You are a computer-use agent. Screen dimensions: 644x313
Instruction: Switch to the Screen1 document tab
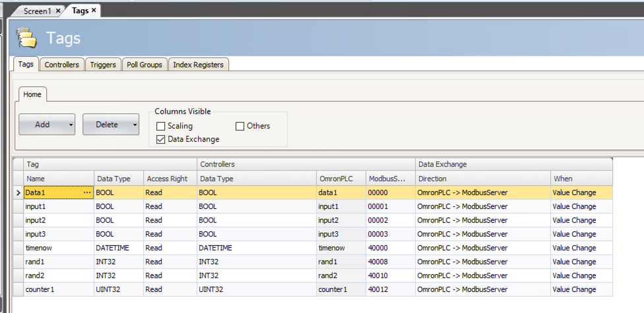tap(37, 11)
